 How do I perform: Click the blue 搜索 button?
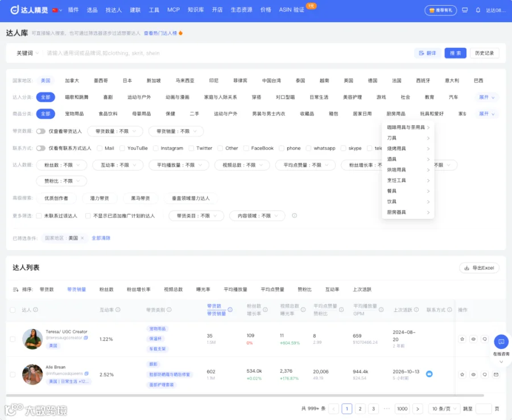(455, 53)
